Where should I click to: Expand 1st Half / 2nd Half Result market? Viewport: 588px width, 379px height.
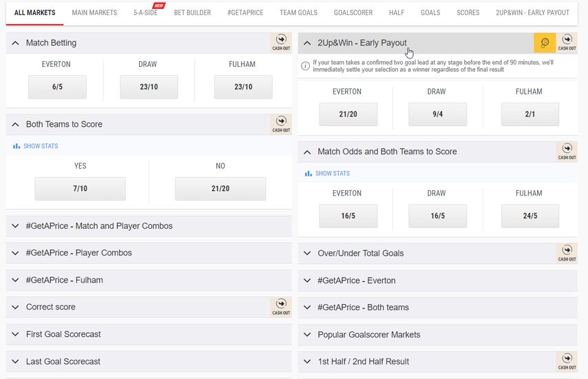(307, 361)
